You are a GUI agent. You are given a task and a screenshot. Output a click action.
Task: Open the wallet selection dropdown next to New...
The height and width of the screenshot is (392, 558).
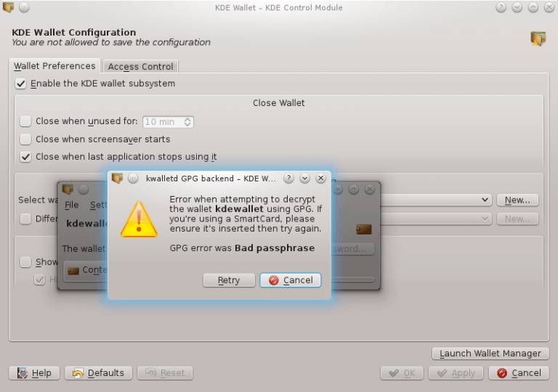(x=436, y=200)
